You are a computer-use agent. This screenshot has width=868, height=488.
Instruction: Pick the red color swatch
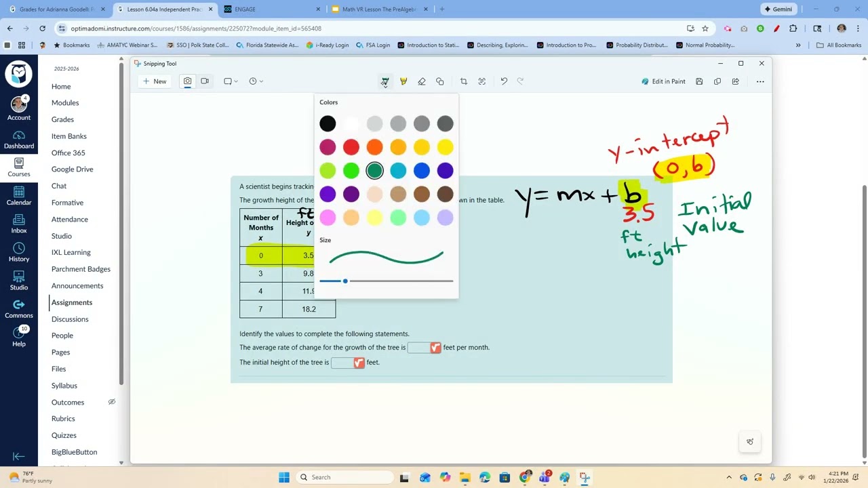pyautogui.click(x=351, y=147)
